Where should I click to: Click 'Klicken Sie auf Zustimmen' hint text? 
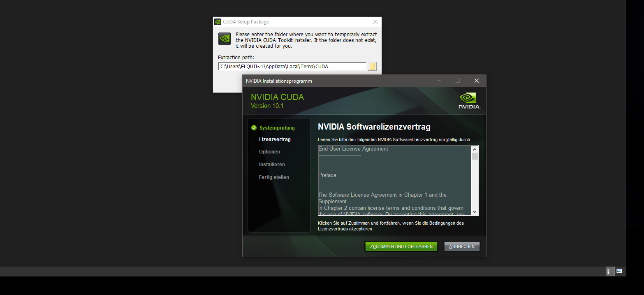[391, 226]
